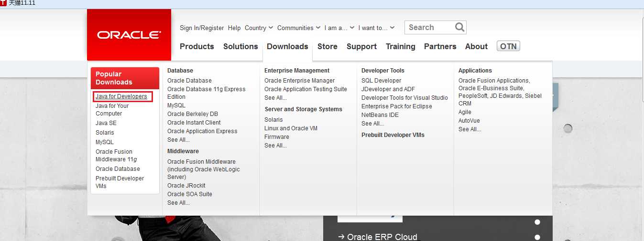Screen dimensions: 644x241
Task: Open Developer Tools for Visual Studio
Action: coord(404,98)
